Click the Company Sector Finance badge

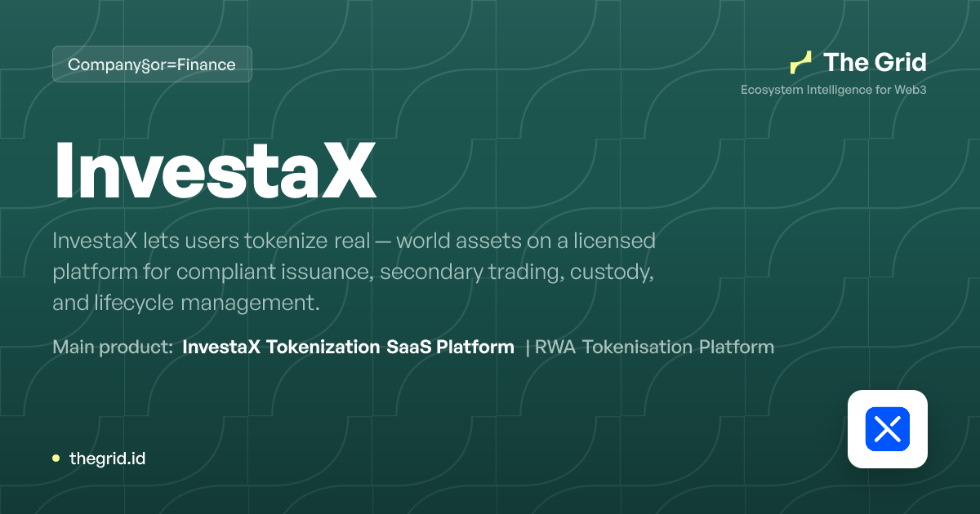pyautogui.click(x=152, y=64)
